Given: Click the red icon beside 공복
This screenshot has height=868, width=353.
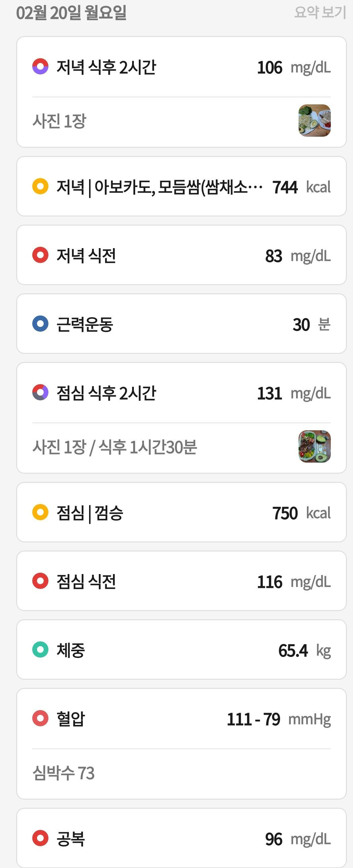Looking at the screenshot, I should [x=40, y=838].
